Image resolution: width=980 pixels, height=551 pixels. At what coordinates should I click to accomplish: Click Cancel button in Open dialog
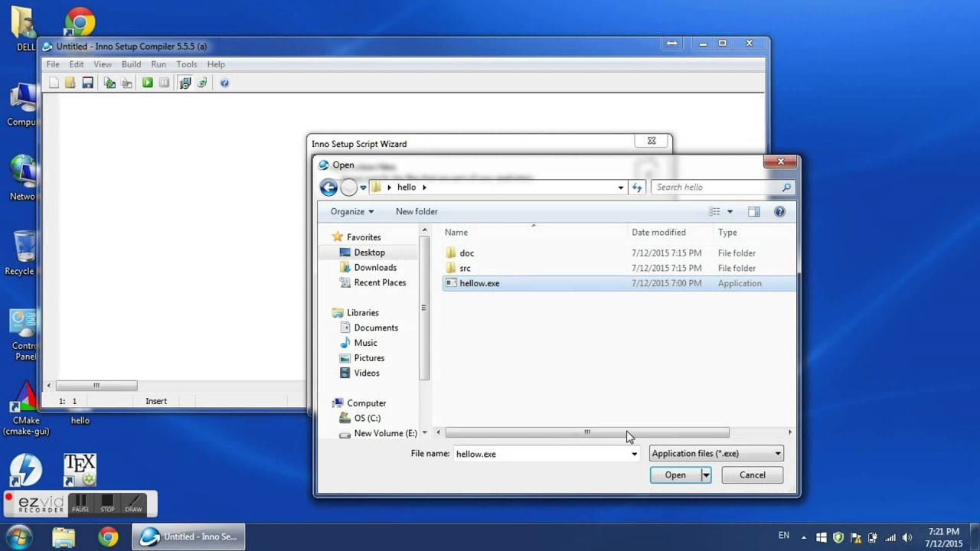pyautogui.click(x=753, y=475)
